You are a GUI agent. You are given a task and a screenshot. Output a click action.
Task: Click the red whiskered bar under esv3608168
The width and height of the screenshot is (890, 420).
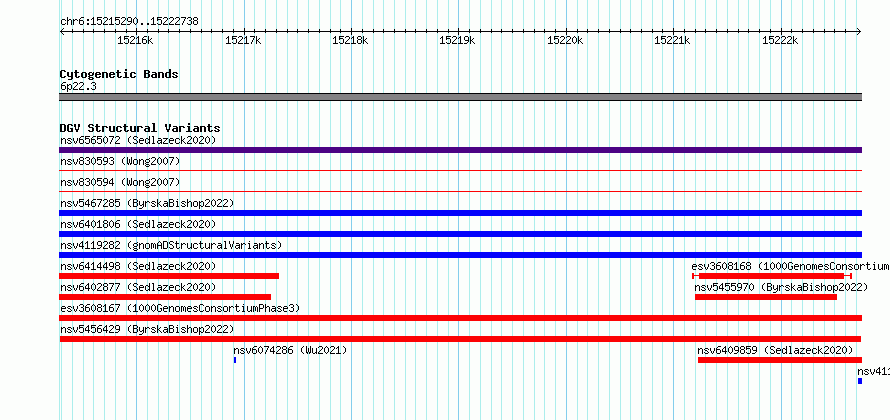tap(772, 276)
